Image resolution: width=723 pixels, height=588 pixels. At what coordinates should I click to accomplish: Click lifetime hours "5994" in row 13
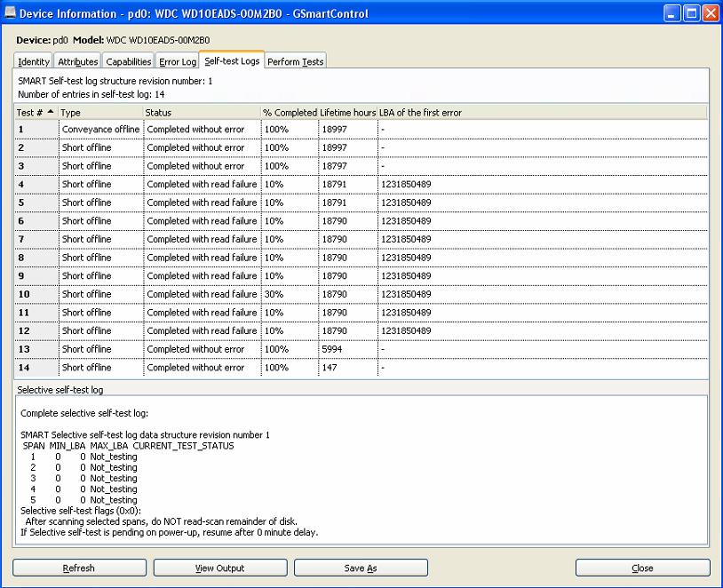332,349
